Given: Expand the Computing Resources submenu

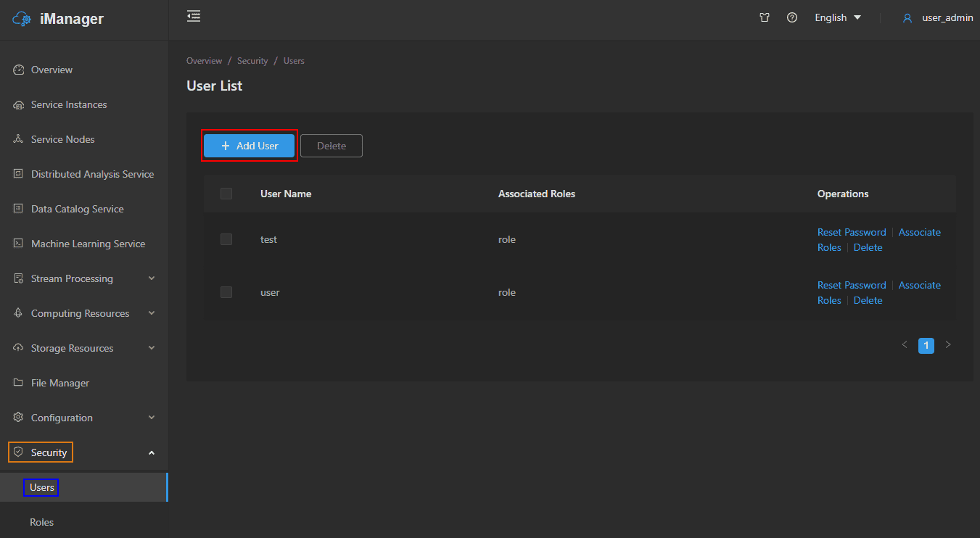Looking at the screenshot, I should click(152, 313).
